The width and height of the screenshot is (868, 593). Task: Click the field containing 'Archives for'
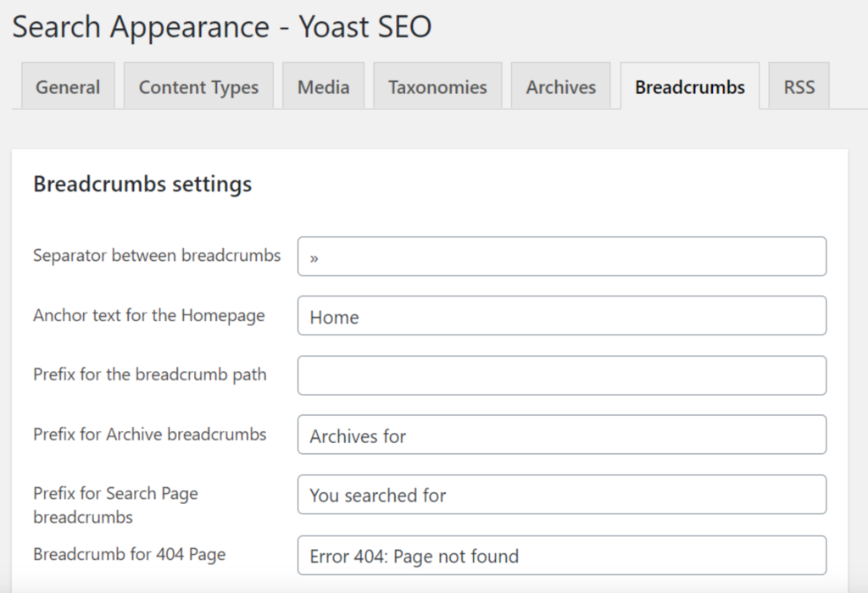(561, 435)
